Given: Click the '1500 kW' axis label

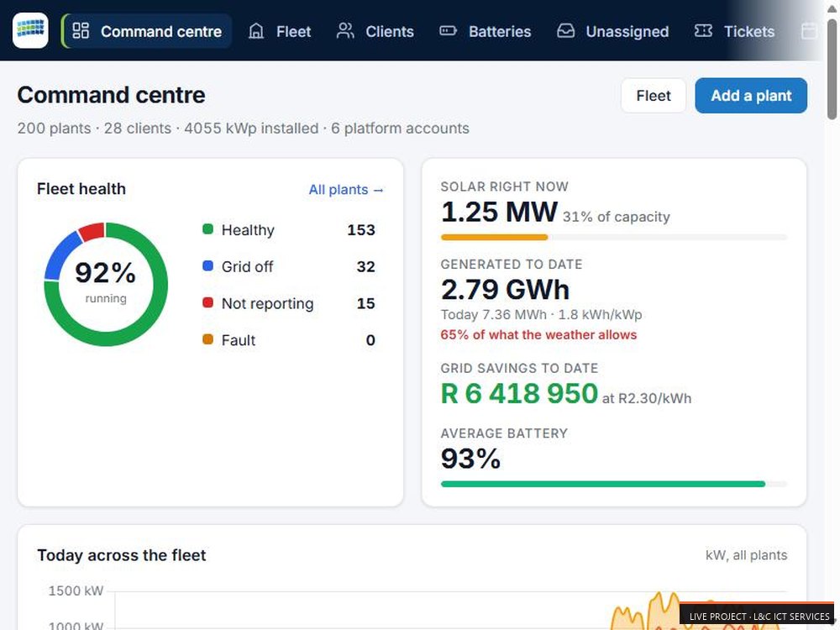Looking at the screenshot, I should (x=76, y=591).
